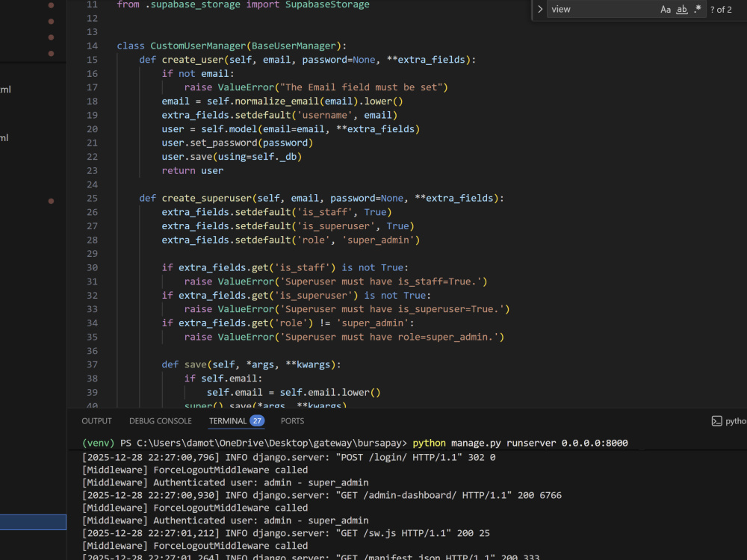Expand the replace field chevron in find widget

[540, 10]
